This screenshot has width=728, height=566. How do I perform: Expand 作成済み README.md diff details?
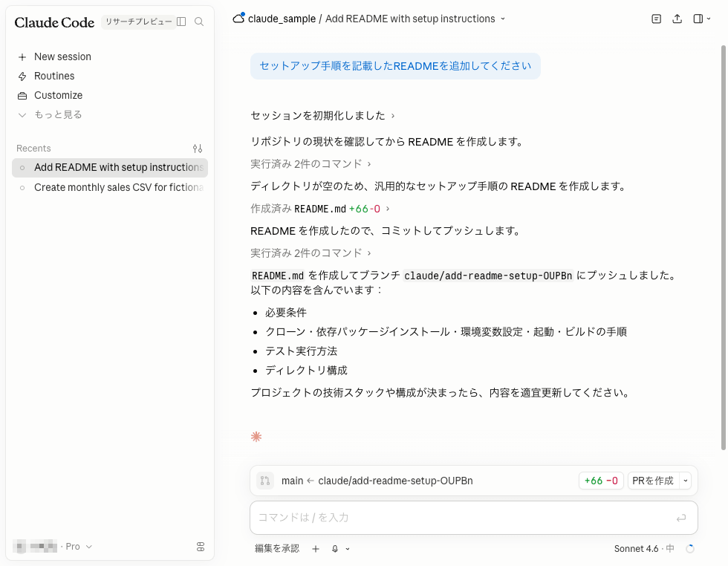click(x=320, y=209)
